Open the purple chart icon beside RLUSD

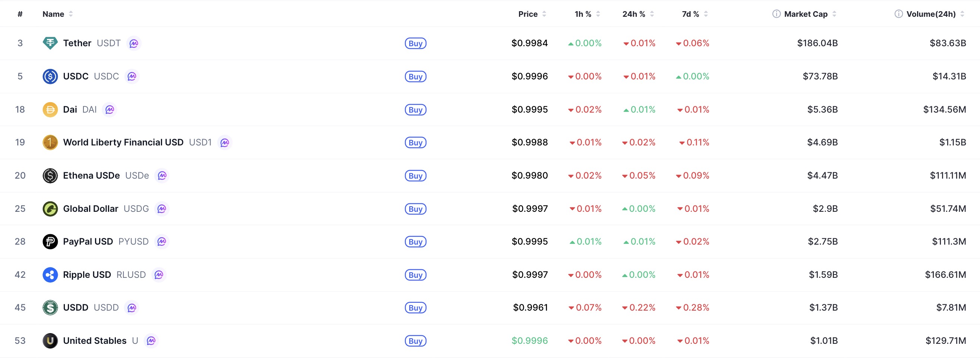point(159,274)
